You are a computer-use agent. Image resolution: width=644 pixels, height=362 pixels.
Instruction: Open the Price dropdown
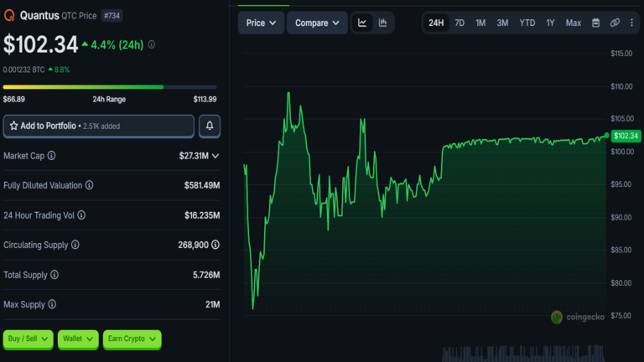point(261,23)
